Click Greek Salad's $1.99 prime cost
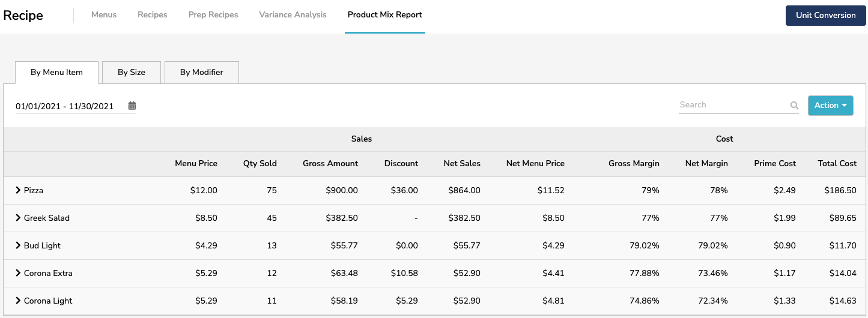This screenshot has height=318, width=868. 785,218
